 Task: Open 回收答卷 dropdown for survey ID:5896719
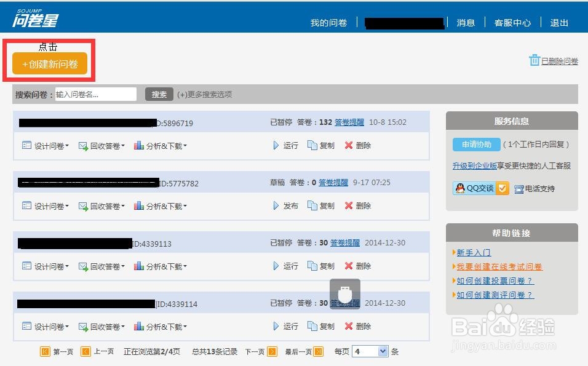(x=101, y=146)
